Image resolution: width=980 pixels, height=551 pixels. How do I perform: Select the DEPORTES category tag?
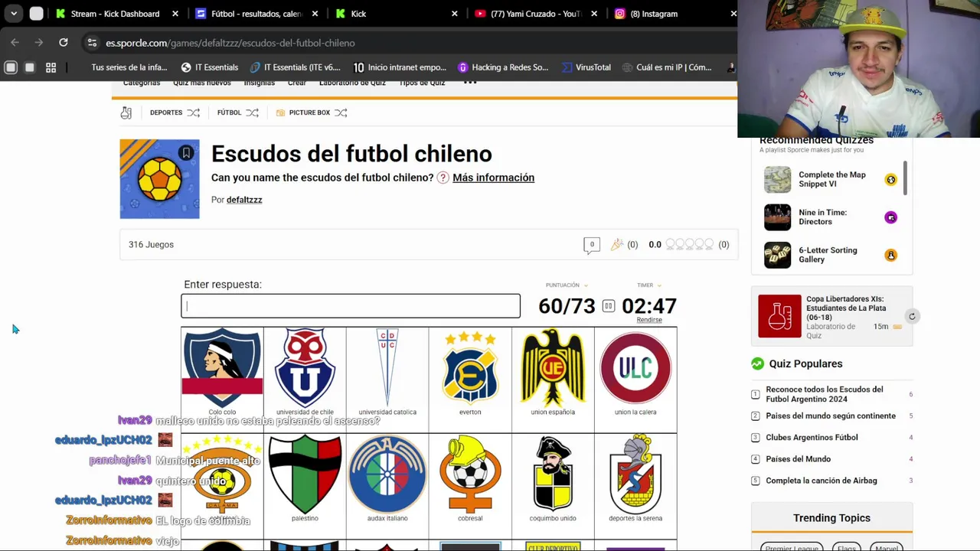(x=166, y=112)
